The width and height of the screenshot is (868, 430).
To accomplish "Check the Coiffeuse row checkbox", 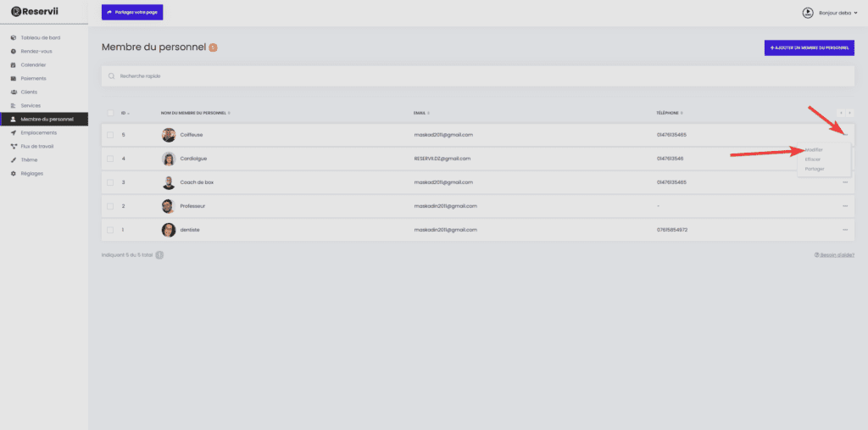I will [x=110, y=135].
